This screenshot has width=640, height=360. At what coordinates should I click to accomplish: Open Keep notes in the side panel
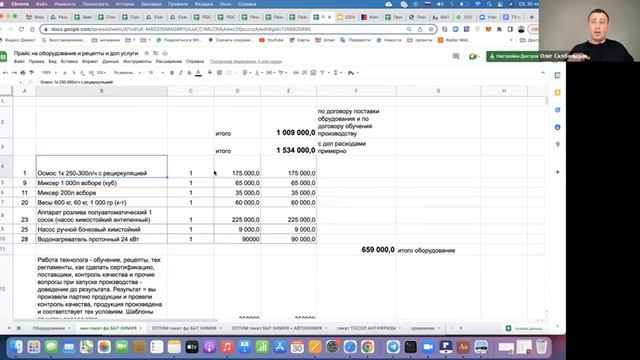pos(558,93)
